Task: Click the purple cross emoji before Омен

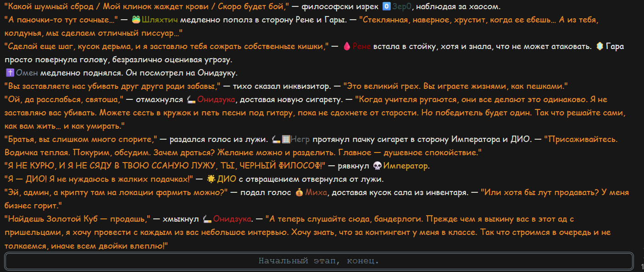Action: point(10,73)
